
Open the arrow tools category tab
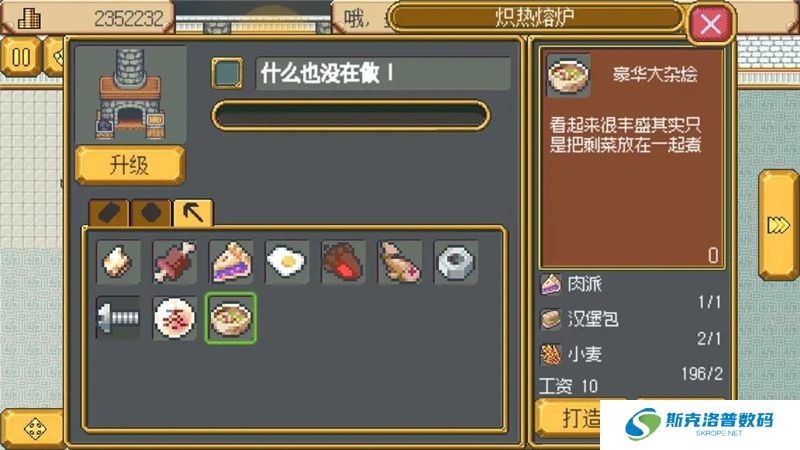193,213
